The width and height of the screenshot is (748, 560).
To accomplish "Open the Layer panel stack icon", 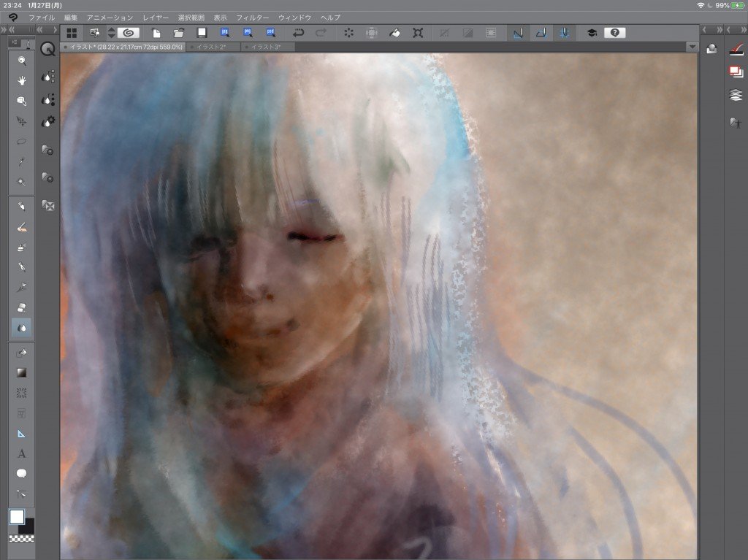I will pos(736,95).
